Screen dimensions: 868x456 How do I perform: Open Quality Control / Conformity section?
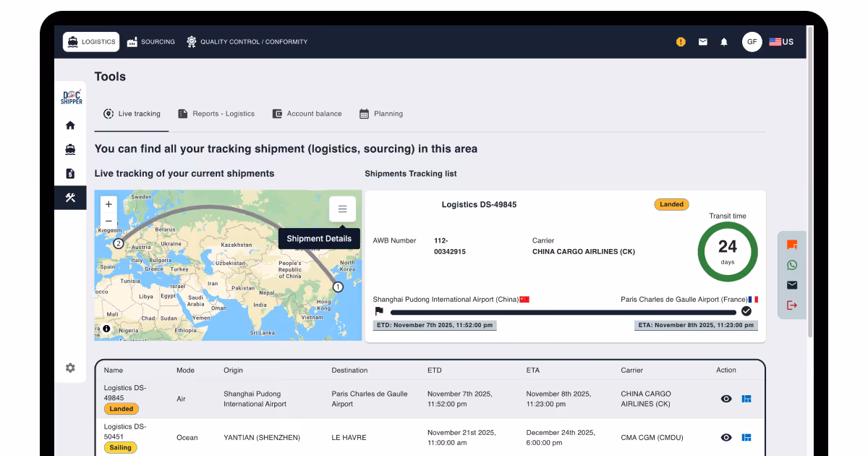coord(247,42)
